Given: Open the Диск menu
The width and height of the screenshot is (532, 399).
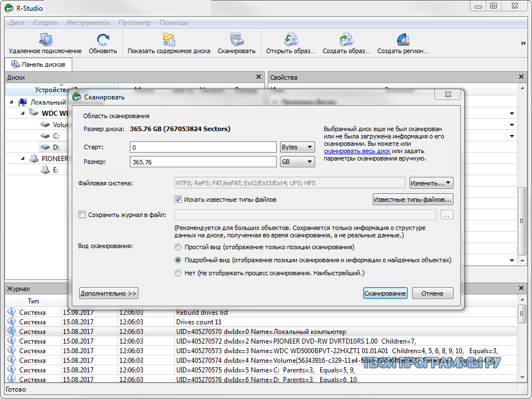Looking at the screenshot, I should coord(16,23).
